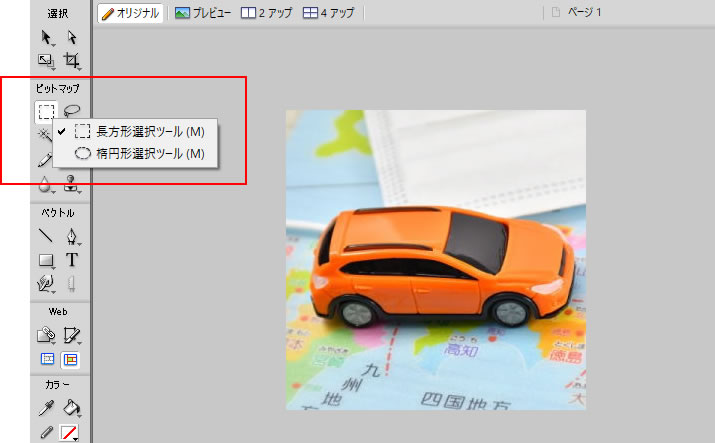Click the stroke color pencil icon
This screenshot has width=715, height=443.
click(x=46, y=432)
